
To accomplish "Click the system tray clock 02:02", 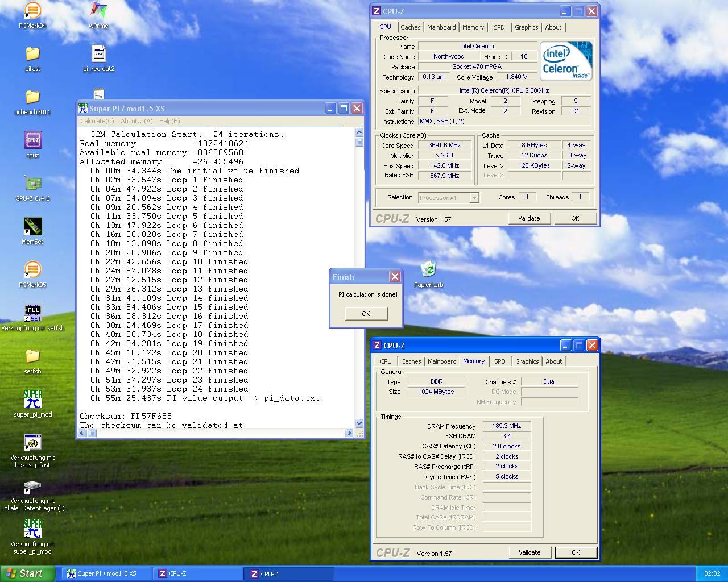I will pos(712,574).
